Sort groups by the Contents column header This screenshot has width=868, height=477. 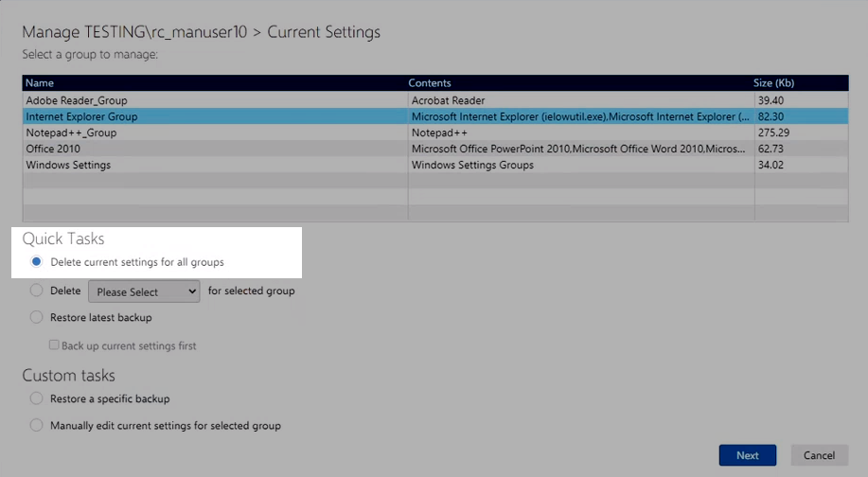[431, 83]
